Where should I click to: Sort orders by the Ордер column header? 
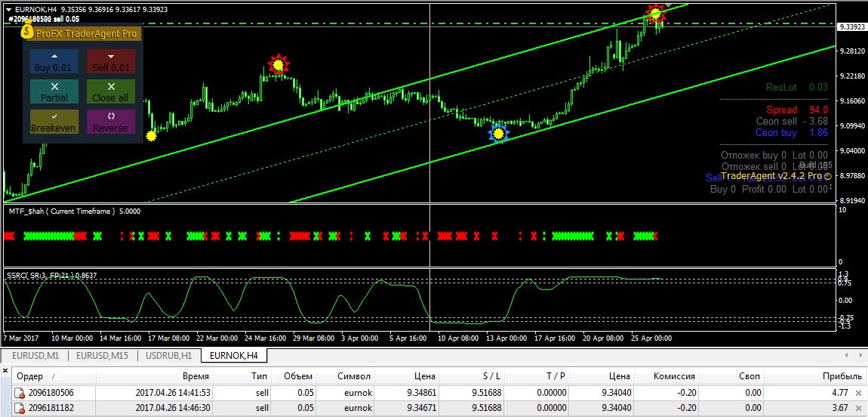pos(54,376)
